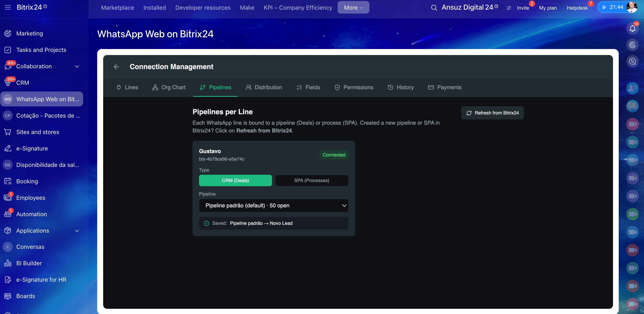Expand the More menu in top bar
The image size is (644, 314).
[354, 8]
